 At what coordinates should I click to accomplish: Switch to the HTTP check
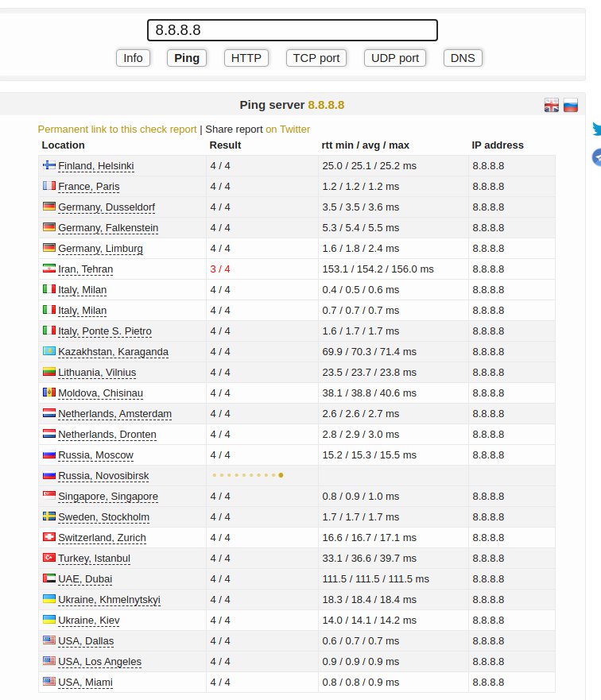(246, 58)
